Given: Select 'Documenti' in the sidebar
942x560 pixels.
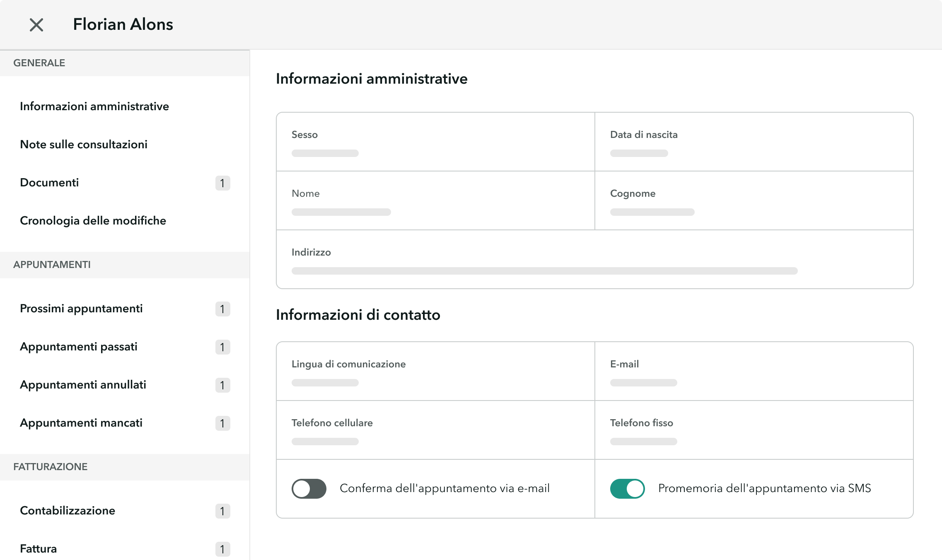Looking at the screenshot, I should click(x=49, y=182).
